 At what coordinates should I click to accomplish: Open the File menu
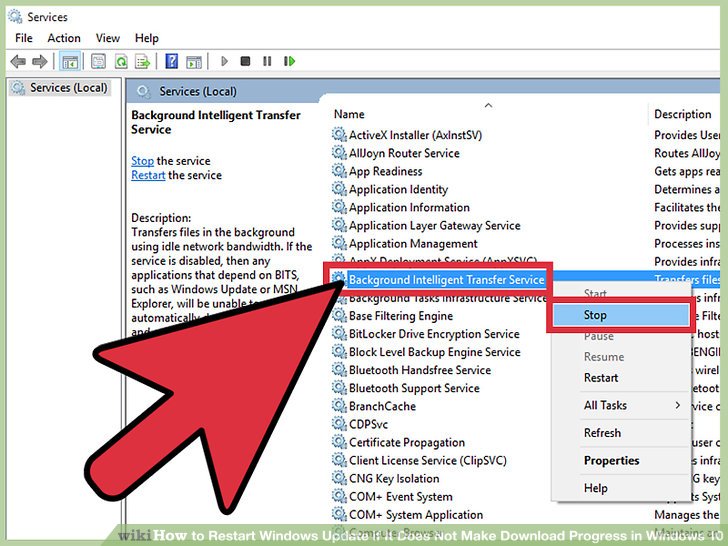[x=24, y=38]
